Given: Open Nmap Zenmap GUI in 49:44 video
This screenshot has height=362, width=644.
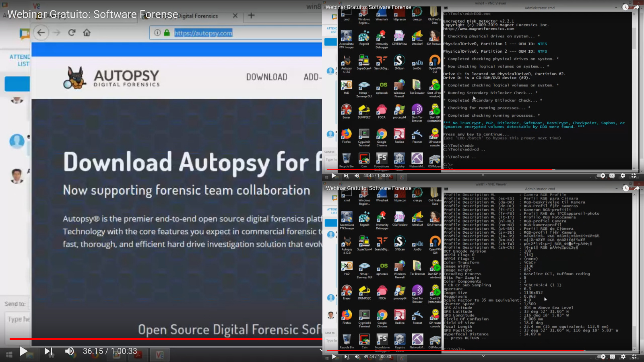Looking at the screenshot, I should 365,269.
